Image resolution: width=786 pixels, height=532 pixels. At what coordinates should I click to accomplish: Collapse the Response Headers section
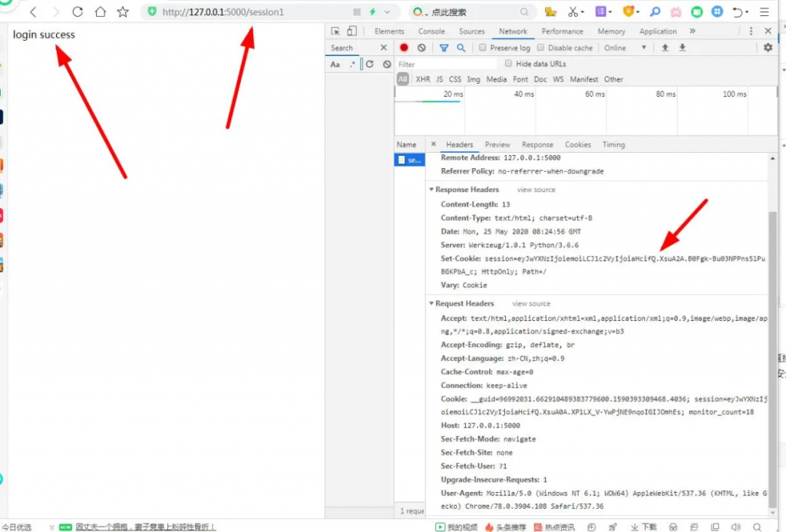pyautogui.click(x=431, y=190)
